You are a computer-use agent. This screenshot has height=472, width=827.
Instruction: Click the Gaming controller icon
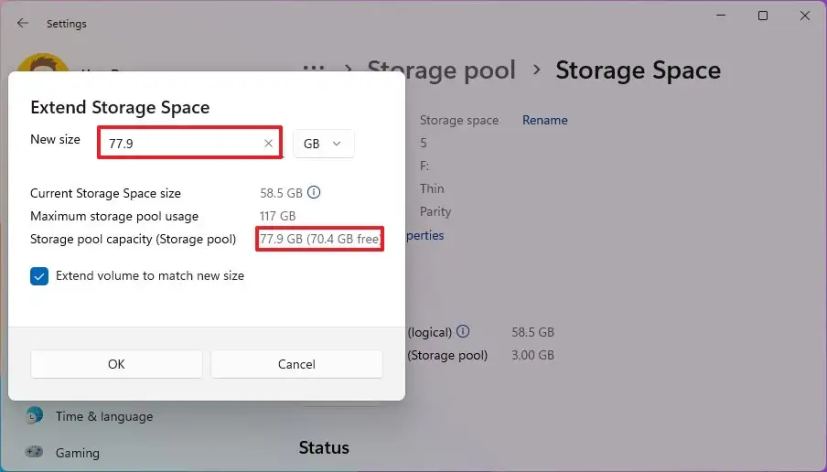tap(34, 452)
